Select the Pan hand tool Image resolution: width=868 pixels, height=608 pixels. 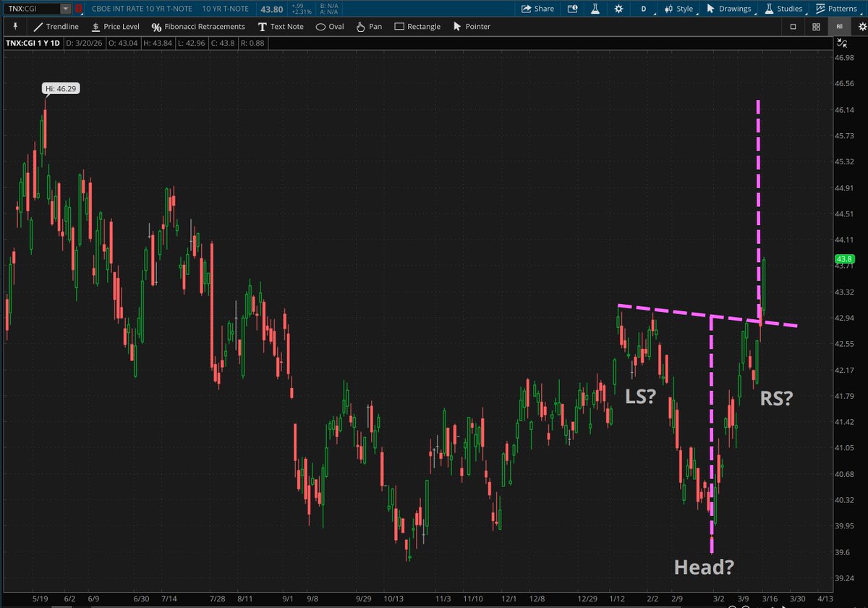tap(369, 26)
